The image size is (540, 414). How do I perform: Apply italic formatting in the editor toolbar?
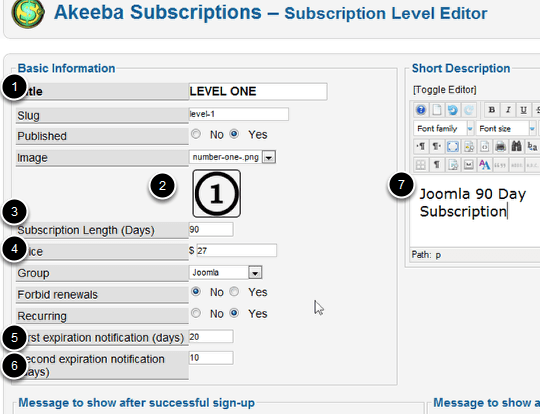pyautogui.click(x=508, y=110)
